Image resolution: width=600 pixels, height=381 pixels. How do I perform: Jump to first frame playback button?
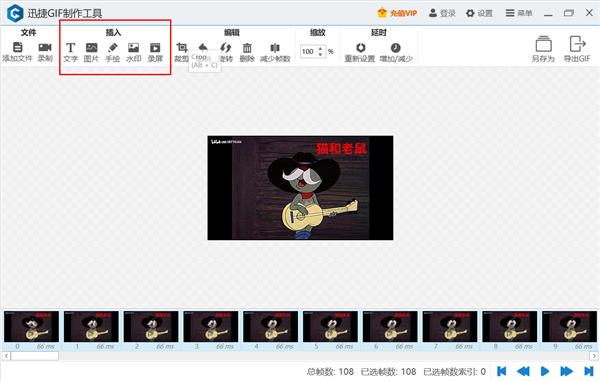coord(502,371)
